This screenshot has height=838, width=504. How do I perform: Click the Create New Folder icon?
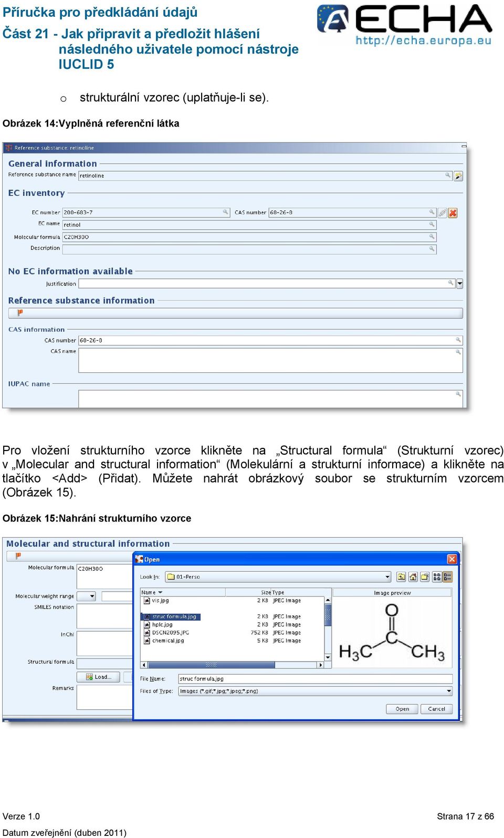click(x=425, y=577)
